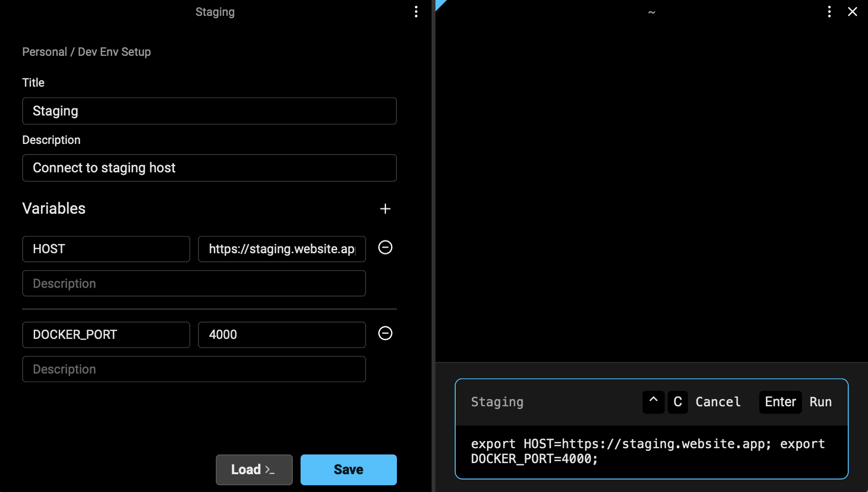Viewport: 868px width, 492px height.
Task: Save the Staging environment variables
Action: pos(348,469)
